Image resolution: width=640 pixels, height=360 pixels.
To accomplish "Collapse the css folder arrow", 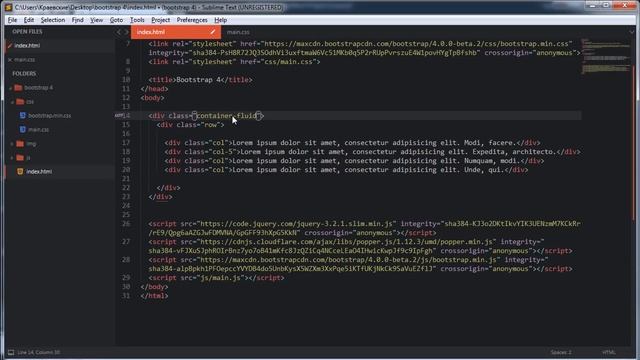I will 13,102.
